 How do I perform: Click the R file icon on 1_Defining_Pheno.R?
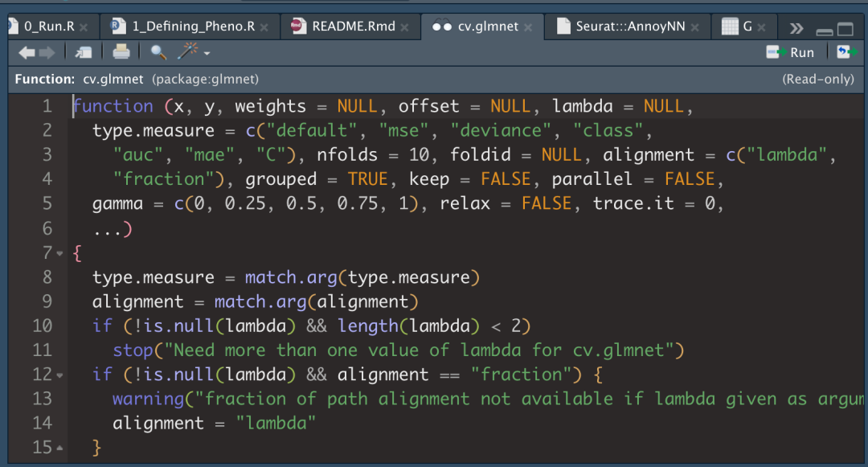point(118,26)
